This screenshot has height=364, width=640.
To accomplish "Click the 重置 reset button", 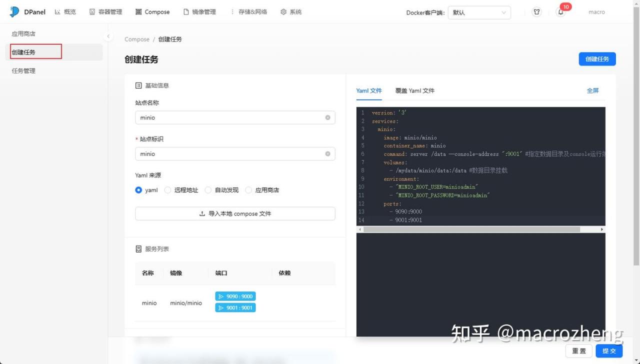I will coord(579,351).
